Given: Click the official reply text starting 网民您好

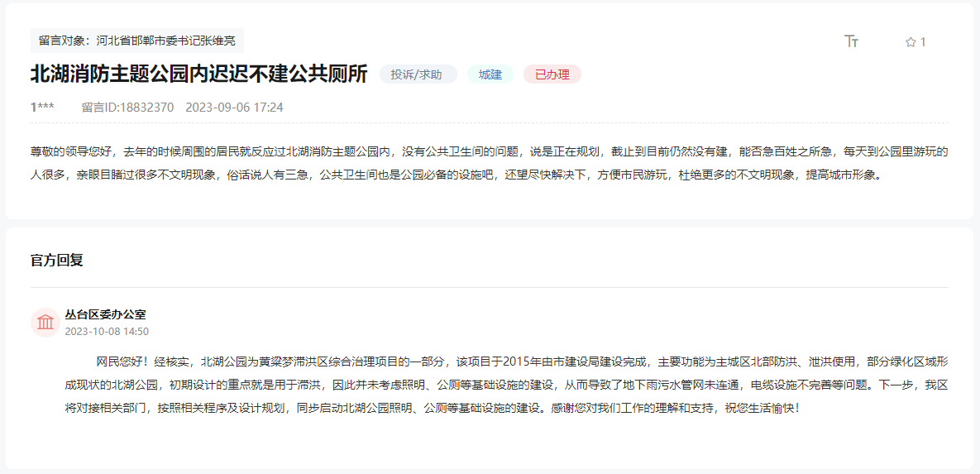Looking at the screenshot, I should [x=507, y=385].
